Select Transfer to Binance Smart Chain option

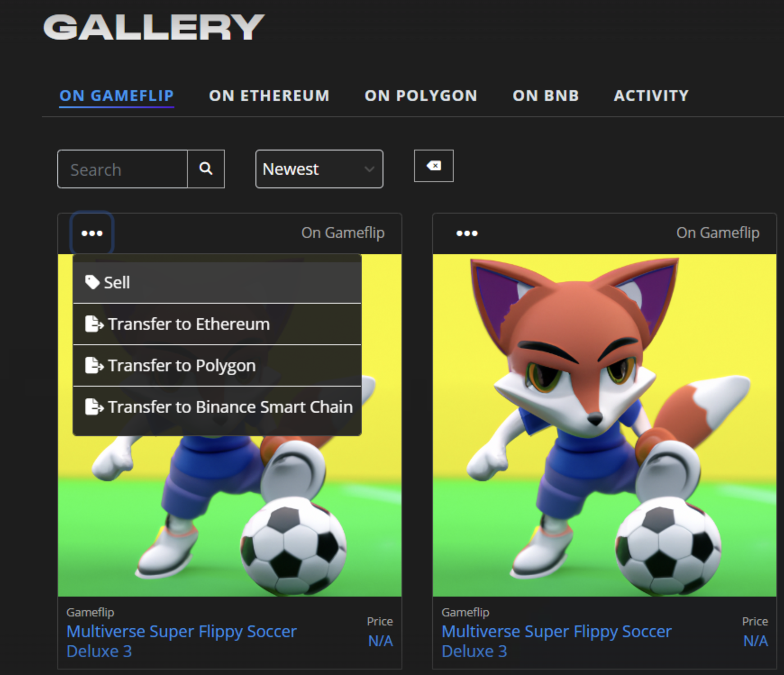pyautogui.click(x=217, y=407)
